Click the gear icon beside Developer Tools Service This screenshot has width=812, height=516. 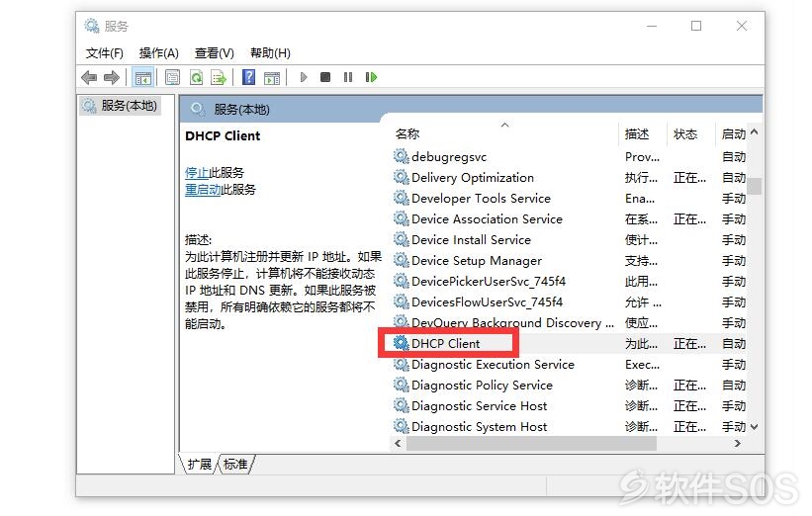[x=401, y=198]
